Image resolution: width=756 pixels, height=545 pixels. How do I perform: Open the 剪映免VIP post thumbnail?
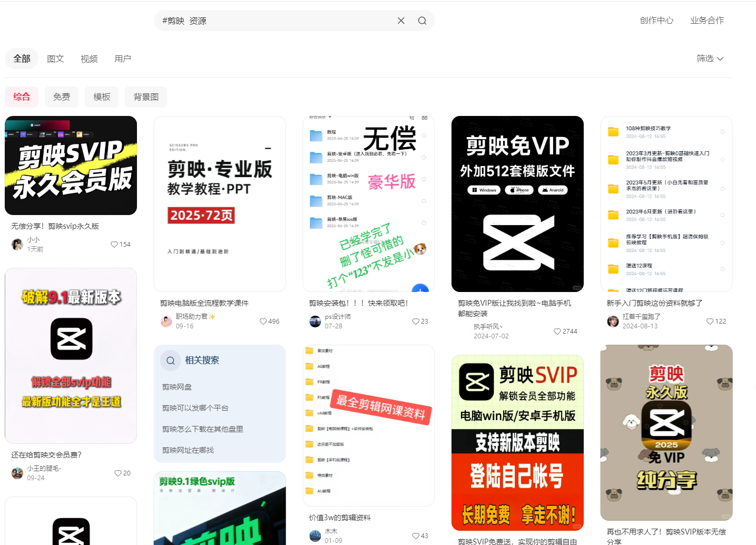pos(517,203)
